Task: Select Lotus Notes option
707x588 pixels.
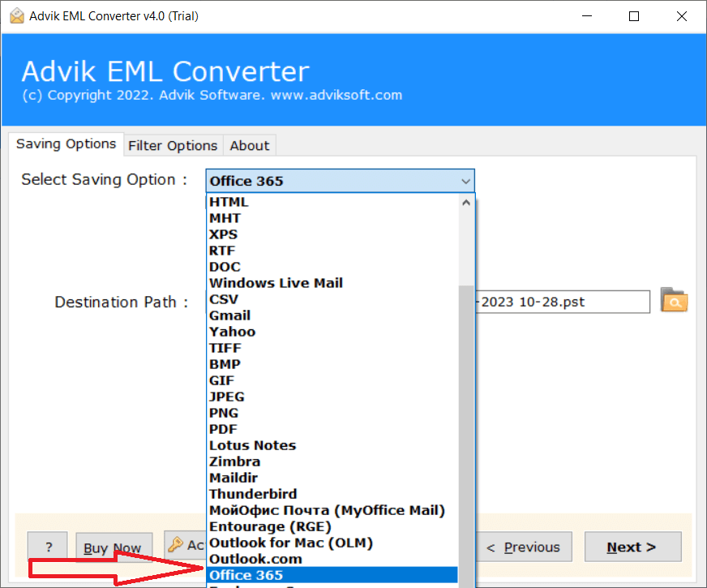Action: tap(332, 445)
